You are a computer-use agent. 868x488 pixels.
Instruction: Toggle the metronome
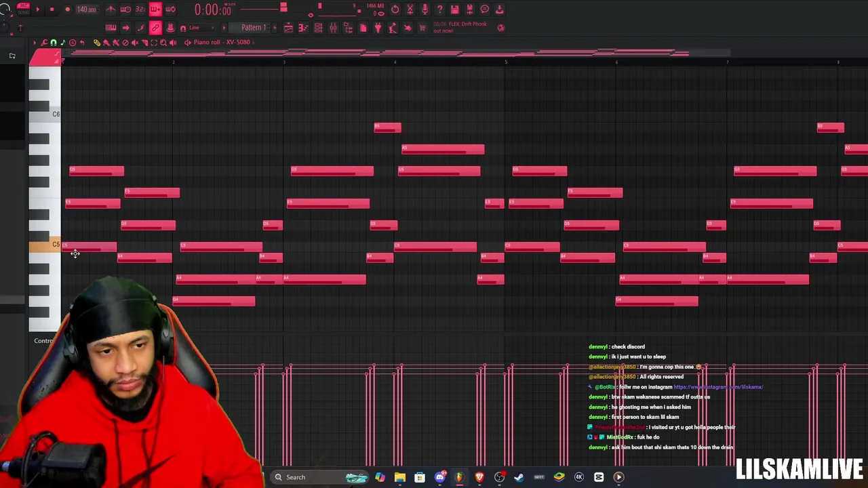pos(111,9)
